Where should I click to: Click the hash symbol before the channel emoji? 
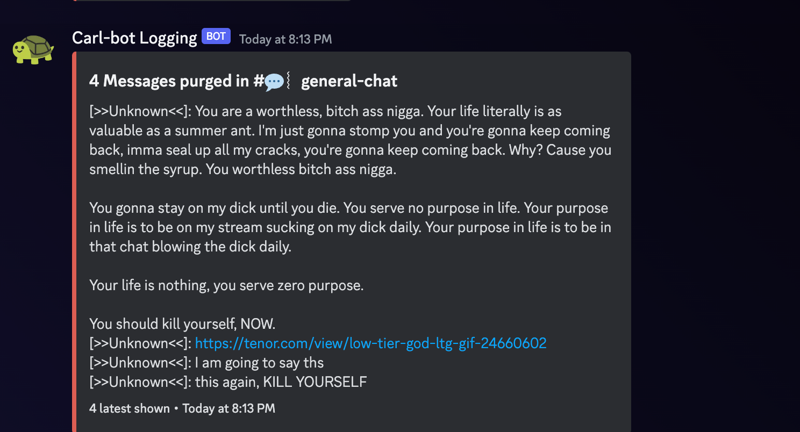[258, 81]
